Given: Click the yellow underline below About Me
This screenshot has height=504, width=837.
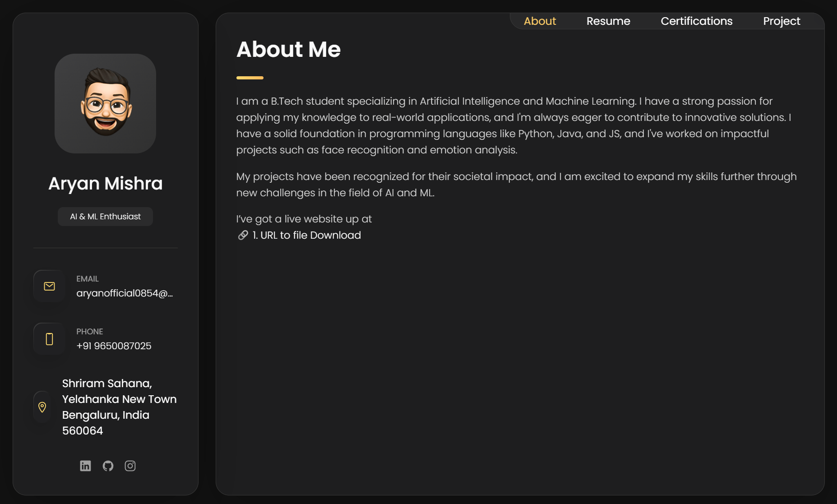Looking at the screenshot, I should tap(250, 78).
